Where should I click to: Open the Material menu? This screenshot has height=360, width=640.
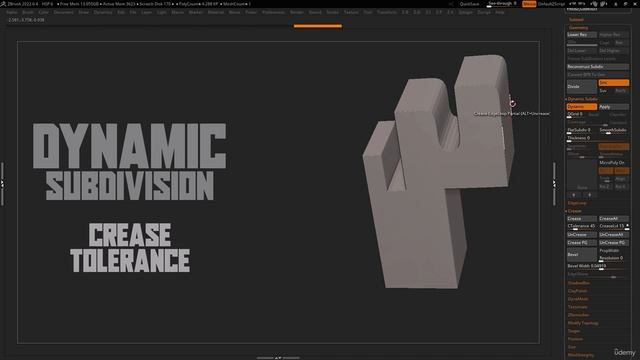pos(216,12)
